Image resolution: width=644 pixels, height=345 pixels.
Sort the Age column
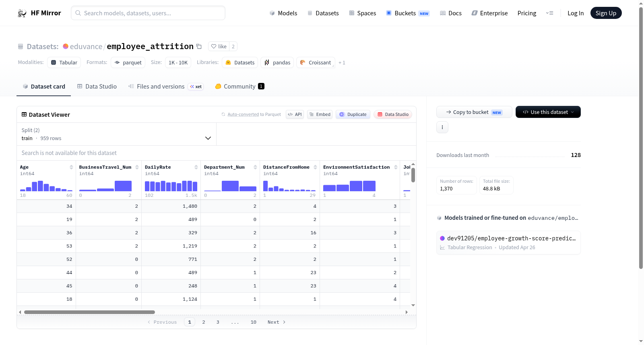click(71, 167)
